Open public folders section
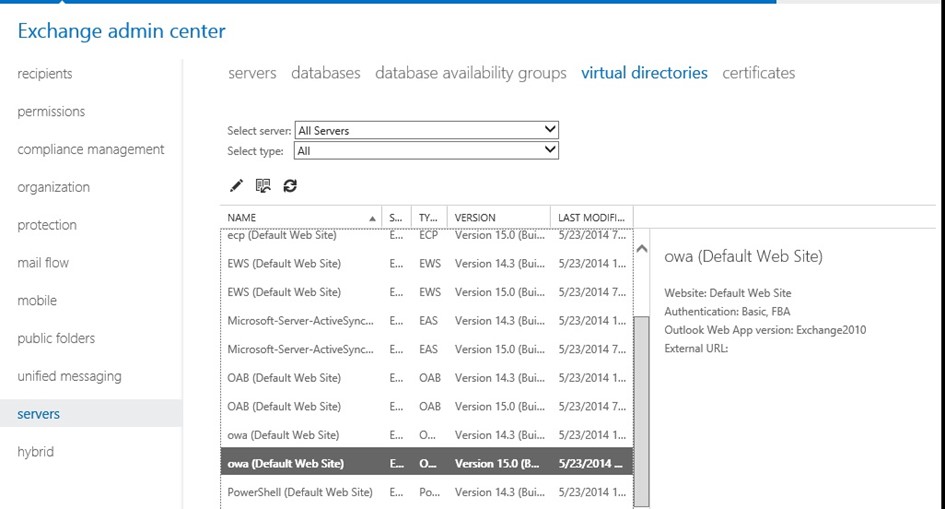The image size is (945, 509). click(x=56, y=339)
